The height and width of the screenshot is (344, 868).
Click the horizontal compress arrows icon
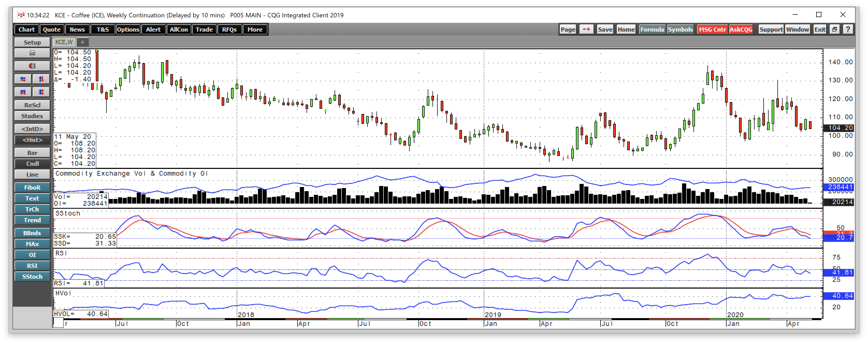(x=23, y=92)
